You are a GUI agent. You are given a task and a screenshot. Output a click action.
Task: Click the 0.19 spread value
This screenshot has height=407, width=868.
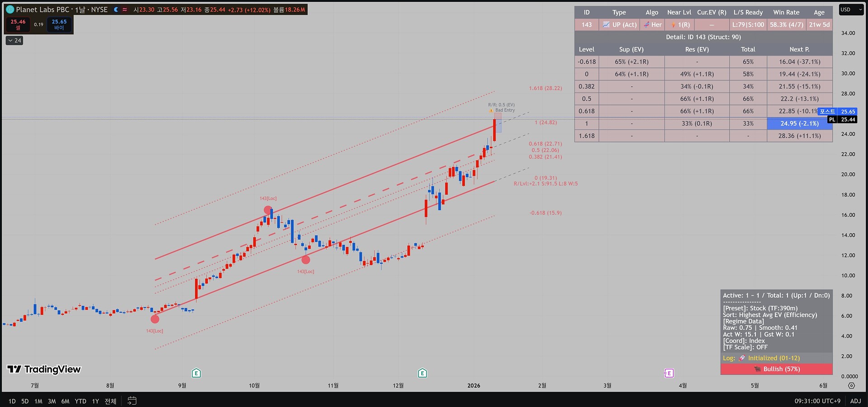pos(39,24)
